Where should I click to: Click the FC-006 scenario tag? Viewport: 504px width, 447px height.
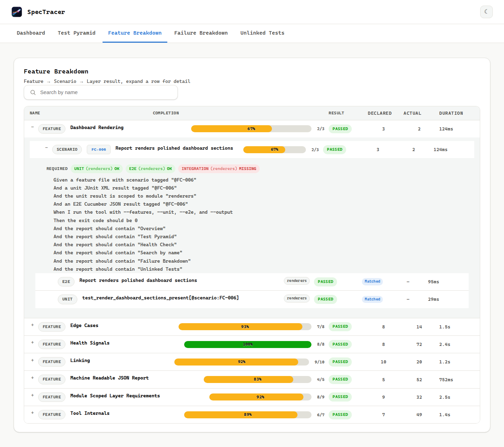pyautogui.click(x=99, y=149)
